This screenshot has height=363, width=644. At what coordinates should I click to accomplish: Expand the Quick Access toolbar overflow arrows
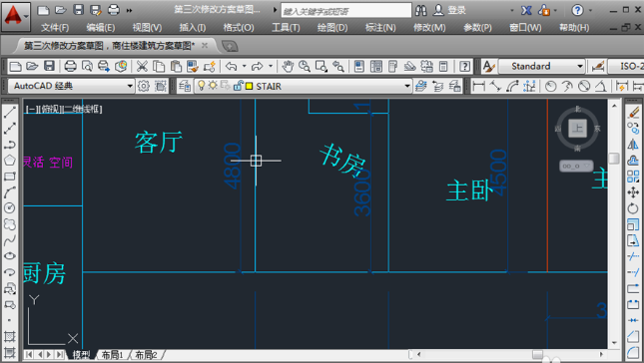(x=130, y=10)
